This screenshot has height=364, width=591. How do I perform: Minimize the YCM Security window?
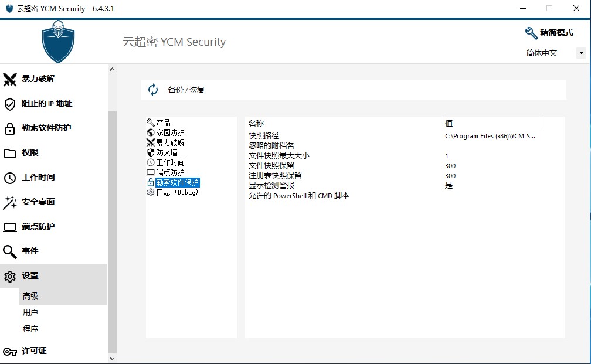(523, 8)
